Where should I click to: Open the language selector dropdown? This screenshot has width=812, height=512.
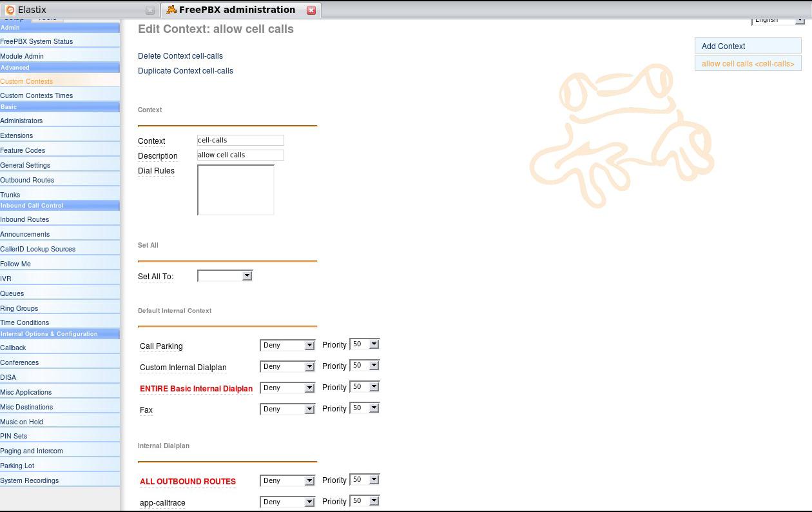tap(778, 21)
